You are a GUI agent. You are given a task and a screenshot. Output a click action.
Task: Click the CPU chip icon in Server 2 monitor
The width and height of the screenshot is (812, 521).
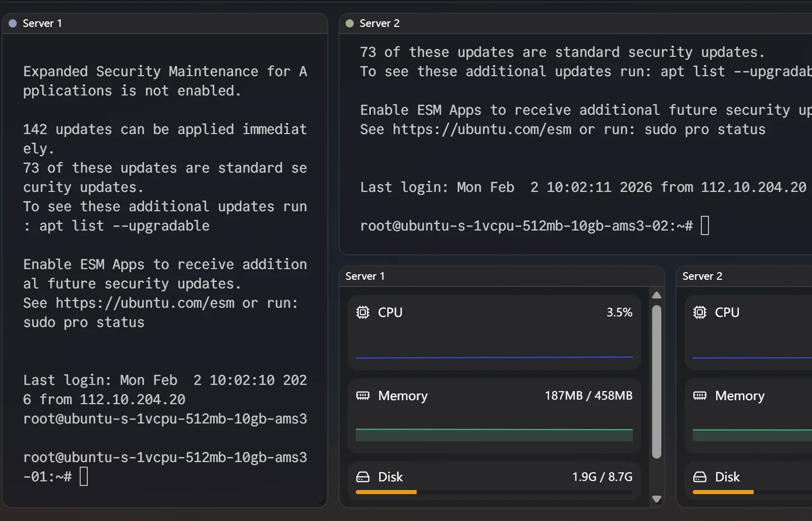[699, 312]
